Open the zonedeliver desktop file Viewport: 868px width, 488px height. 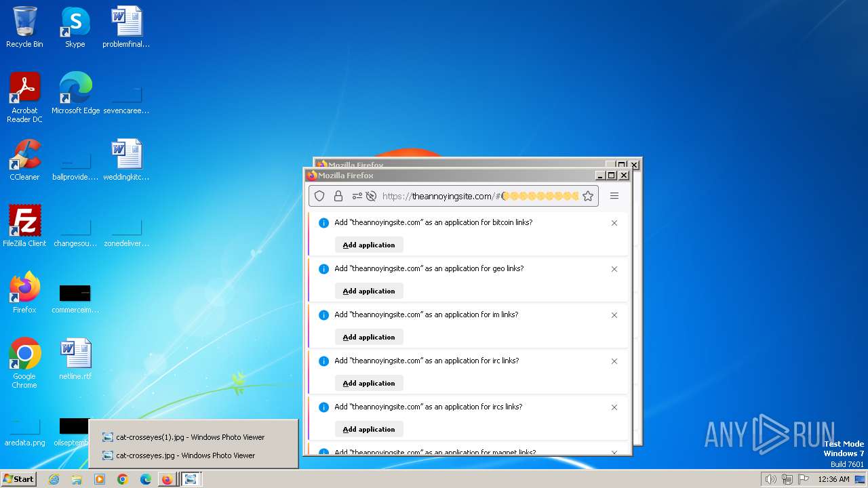(126, 231)
